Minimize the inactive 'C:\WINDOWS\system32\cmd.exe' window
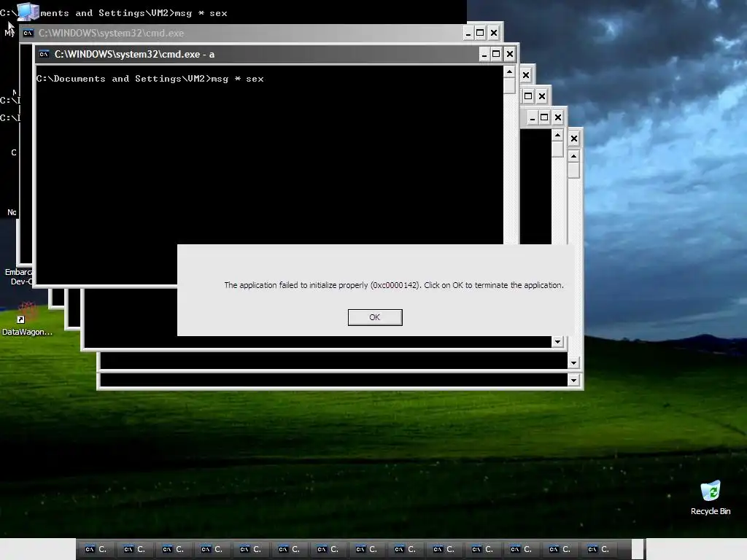Image resolution: width=747 pixels, height=560 pixels. [468, 33]
